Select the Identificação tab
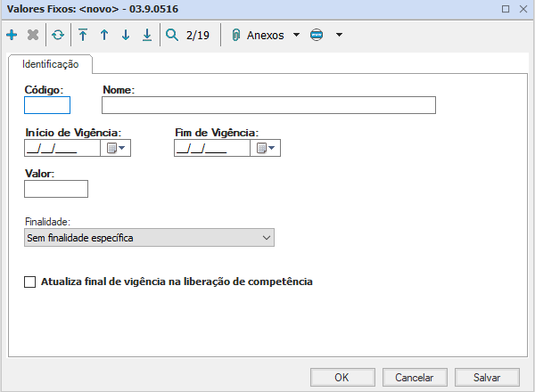Screen dimensions: 535x392 point(50,64)
